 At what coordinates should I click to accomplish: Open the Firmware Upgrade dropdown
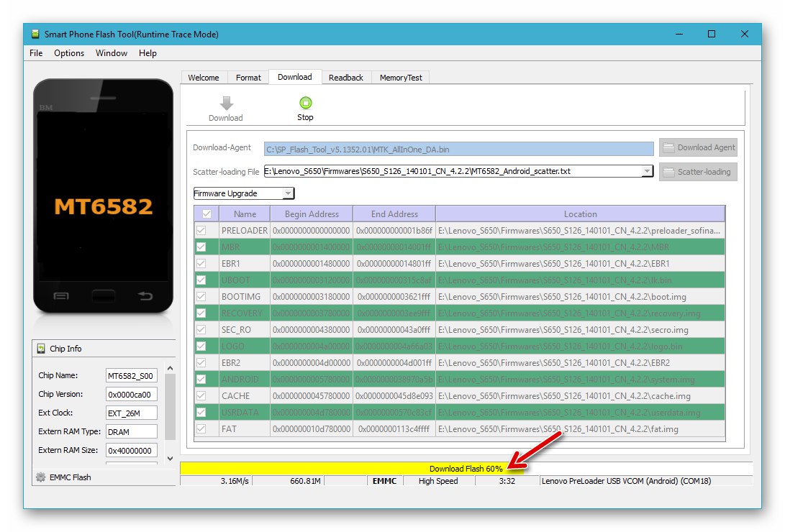(242, 193)
